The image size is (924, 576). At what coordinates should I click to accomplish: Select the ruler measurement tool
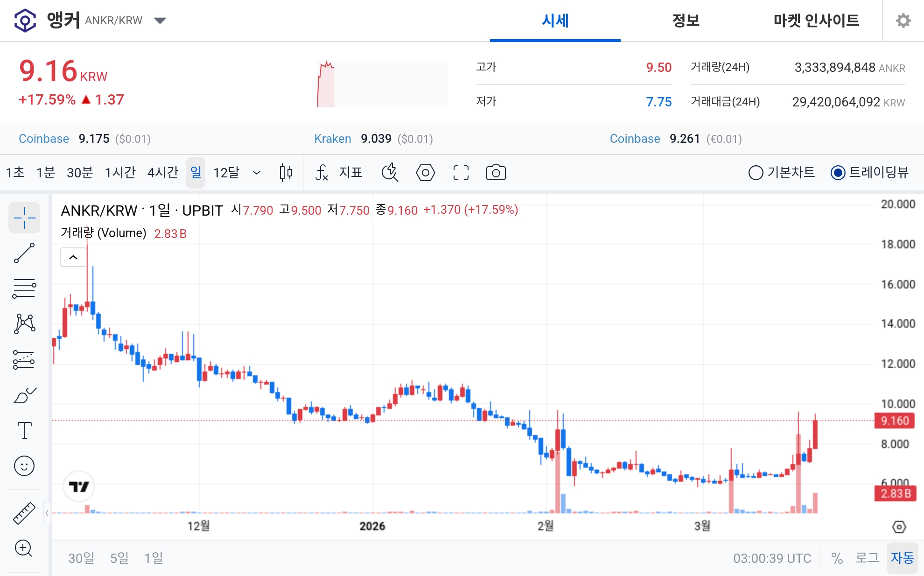tap(24, 512)
